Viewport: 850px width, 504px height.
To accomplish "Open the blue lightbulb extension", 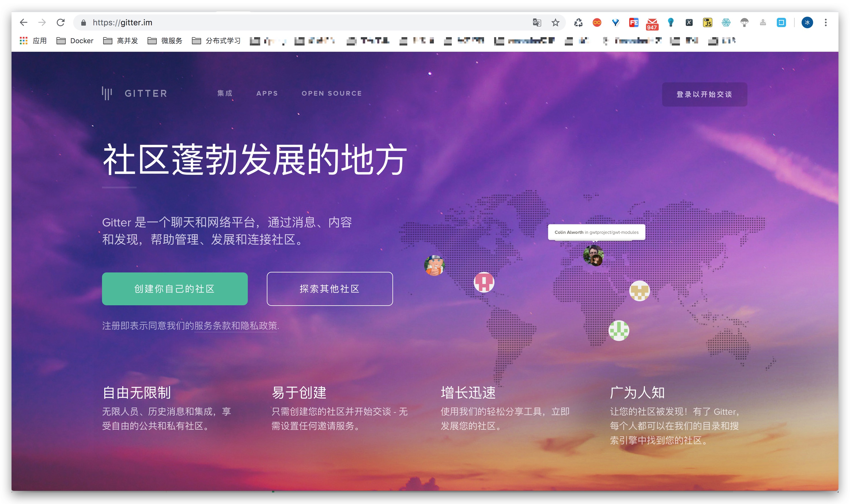I will point(670,23).
